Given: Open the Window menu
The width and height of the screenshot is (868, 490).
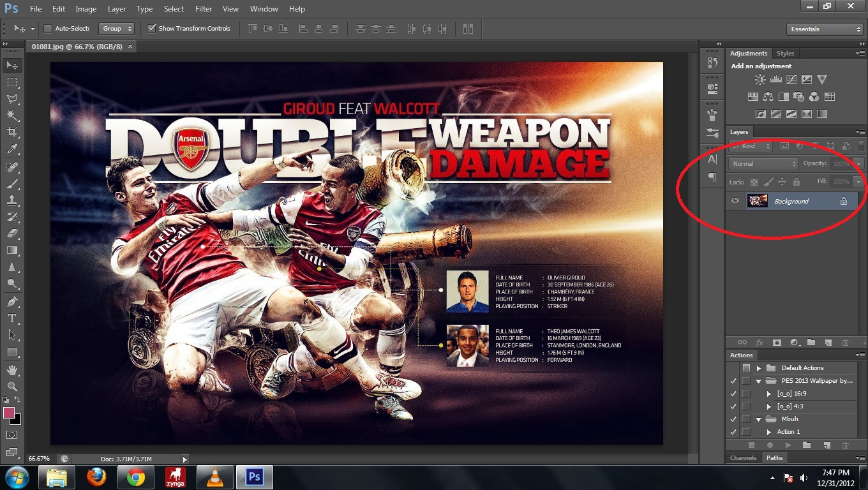Looking at the screenshot, I should [x=264, y=9].
